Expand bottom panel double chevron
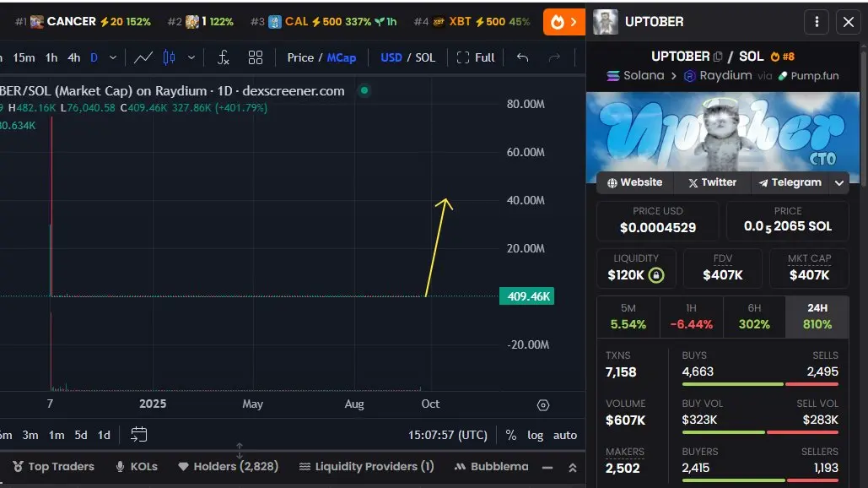The width and height of the screenshot is (868, 488). [x=573, y=468]
